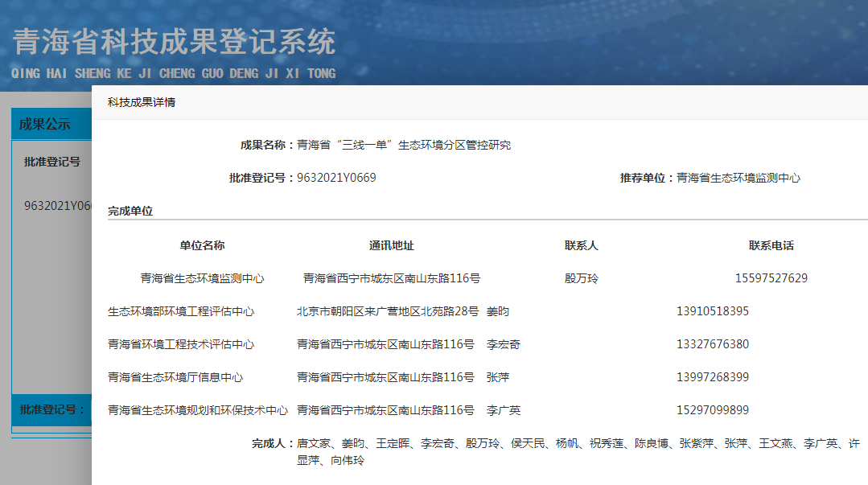
Task: Click the 青海省科技成果登记系统 site title
Action: pos(173,42)
